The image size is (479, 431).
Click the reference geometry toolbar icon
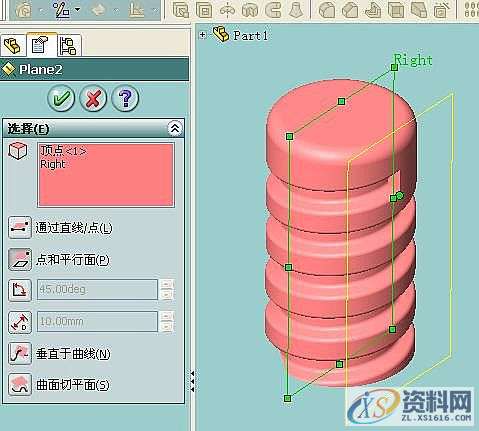(x=62, y=9)
